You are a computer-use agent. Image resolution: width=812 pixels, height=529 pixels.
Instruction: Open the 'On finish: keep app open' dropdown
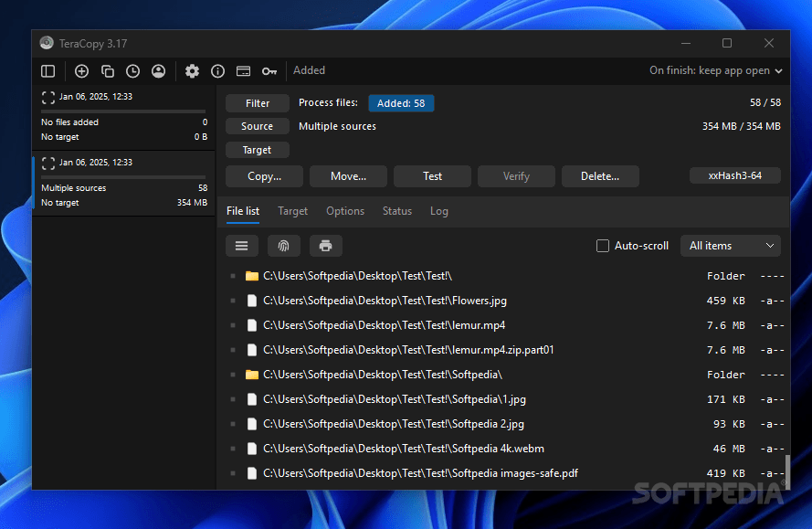pyautogui.click(x=716, y=70)
